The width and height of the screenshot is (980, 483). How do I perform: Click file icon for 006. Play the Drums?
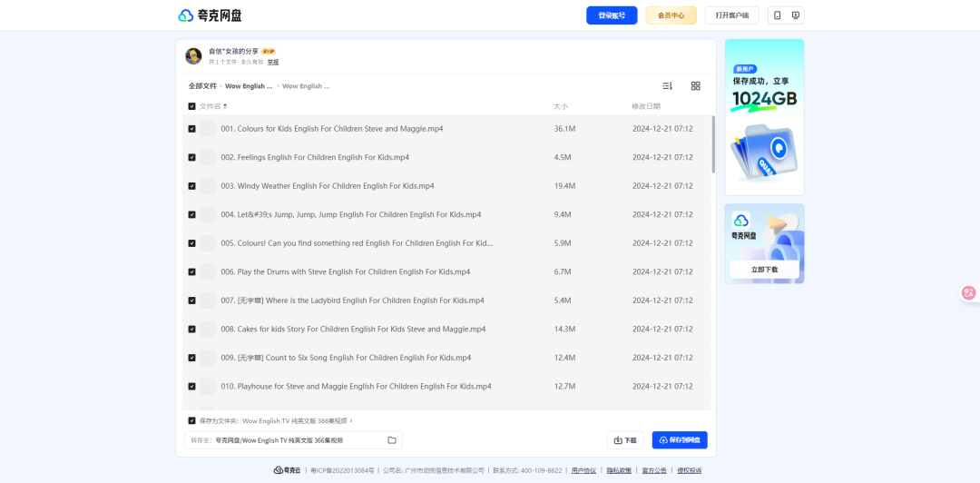tap(208, 272)
